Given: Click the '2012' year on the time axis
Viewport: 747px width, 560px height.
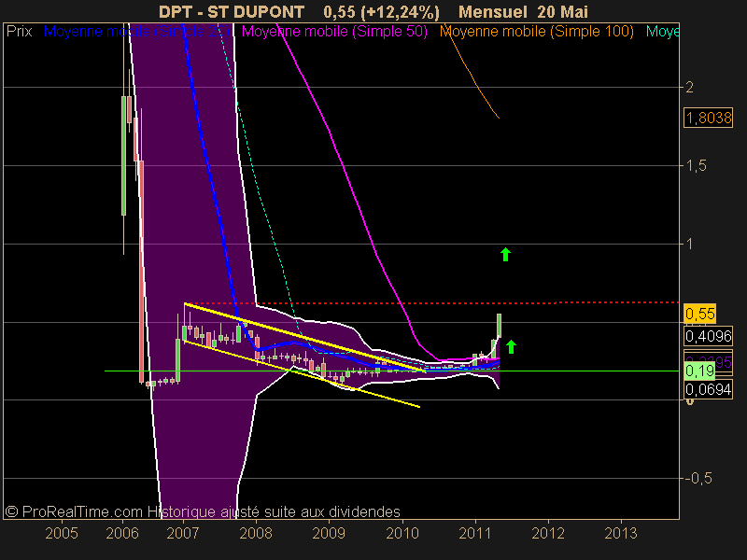Looking at the screenshot, I should (548, 533).
